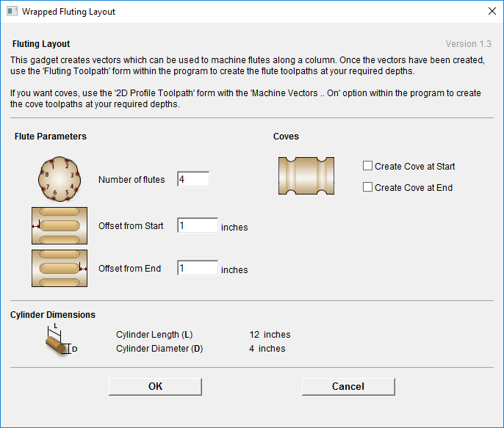Click the Number of flutes input field

(x=193, y=179)
